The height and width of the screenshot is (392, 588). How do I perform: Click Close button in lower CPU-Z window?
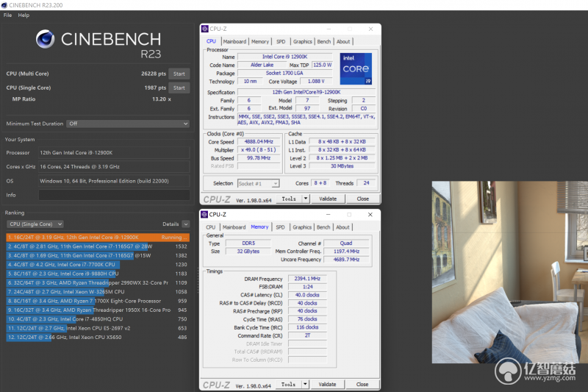coord(362,385)
